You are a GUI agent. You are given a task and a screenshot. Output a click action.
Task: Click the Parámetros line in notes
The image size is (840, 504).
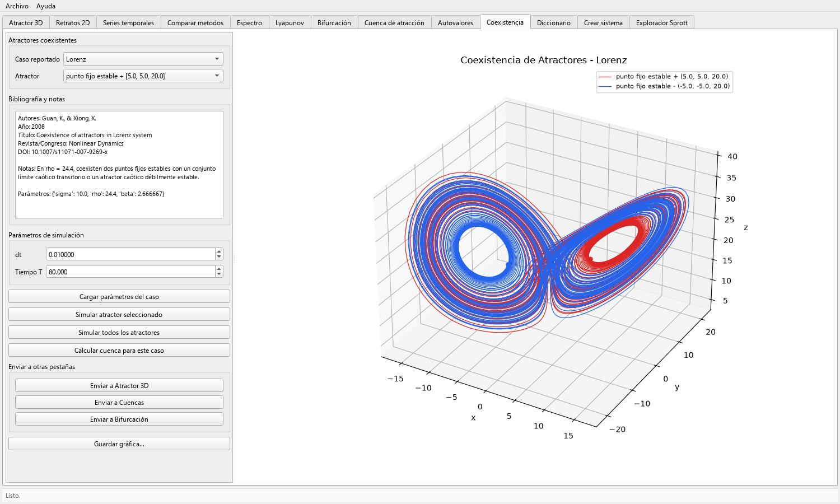click(x=91, y=194)
